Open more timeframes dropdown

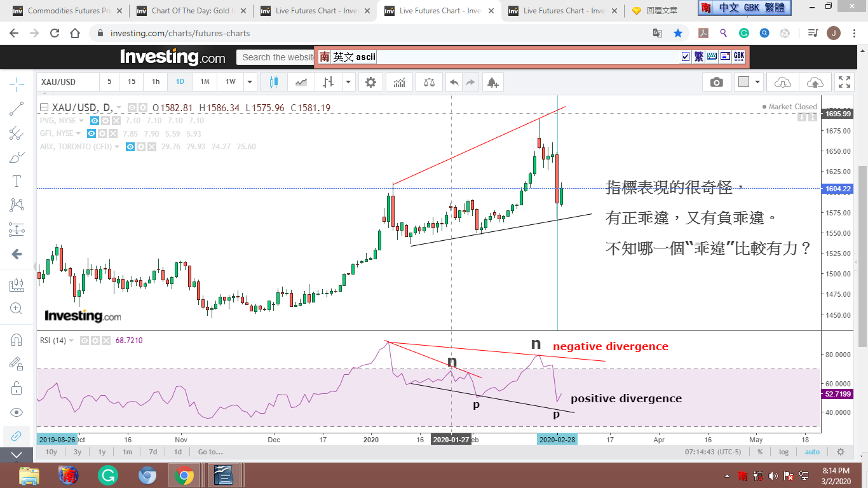(250, 82)
